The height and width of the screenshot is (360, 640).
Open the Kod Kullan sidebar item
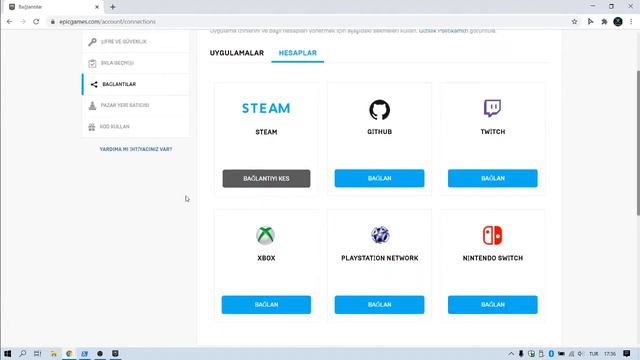coord(136,127)
